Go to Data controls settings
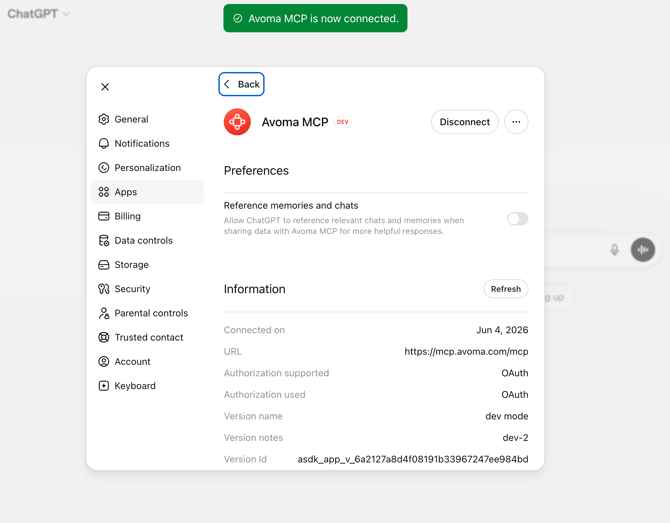This screenshot has height=523, width=670. (147, 241)
